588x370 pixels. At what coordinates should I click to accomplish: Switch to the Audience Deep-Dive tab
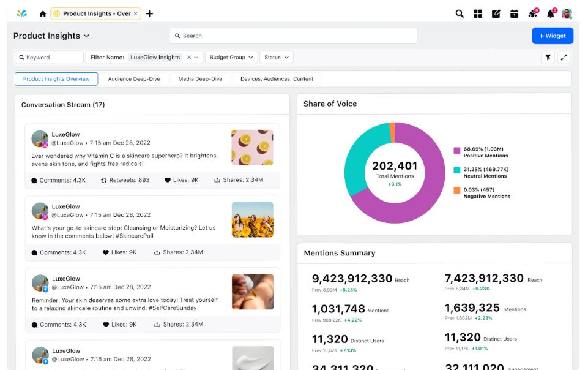[134, 79]
